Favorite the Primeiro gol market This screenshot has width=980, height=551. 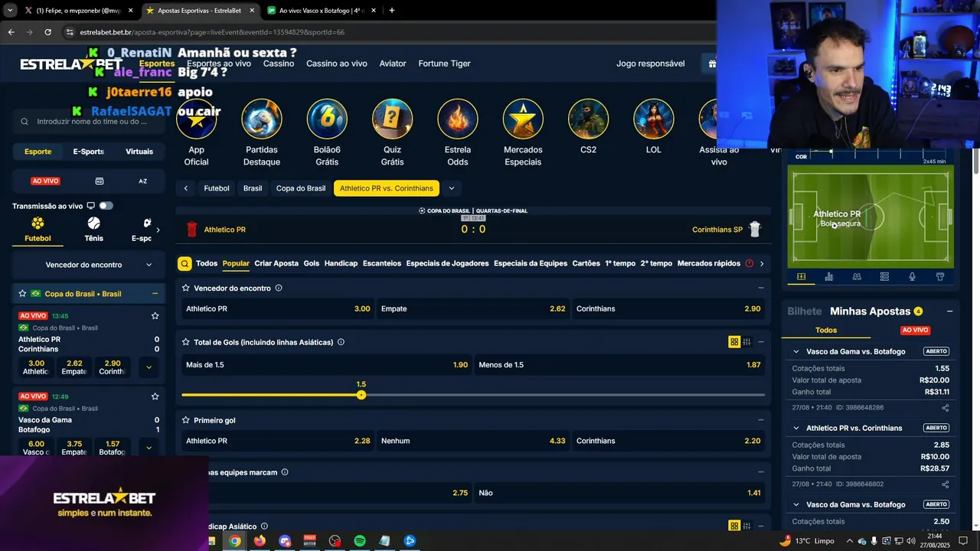pos(186,420)
